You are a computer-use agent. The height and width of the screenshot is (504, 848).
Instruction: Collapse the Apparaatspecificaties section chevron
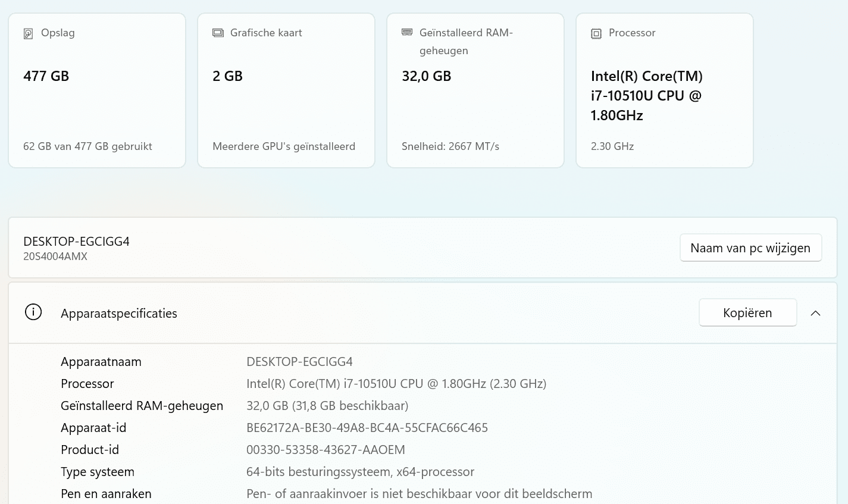pyautogui.click(x=815, y=313)
